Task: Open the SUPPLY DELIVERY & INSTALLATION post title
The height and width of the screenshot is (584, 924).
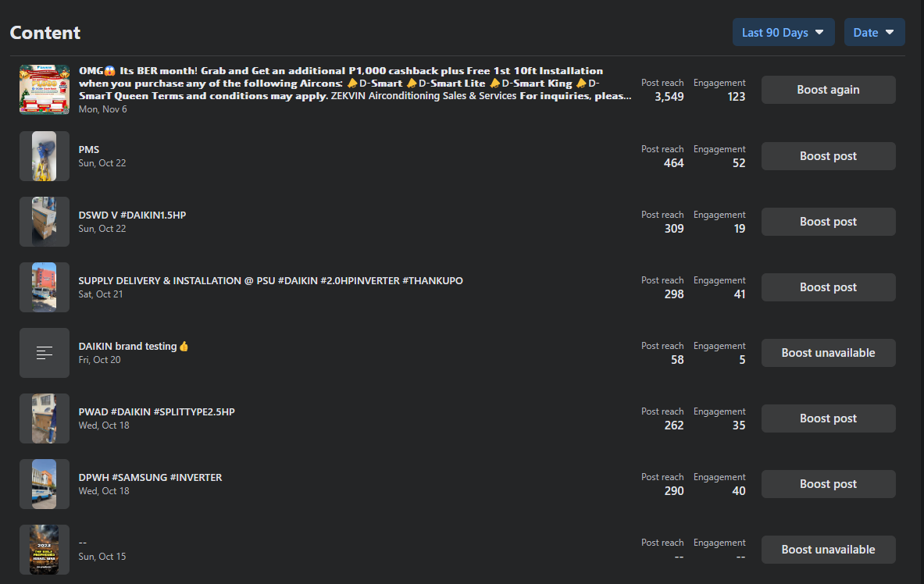Action: [270, 280]
